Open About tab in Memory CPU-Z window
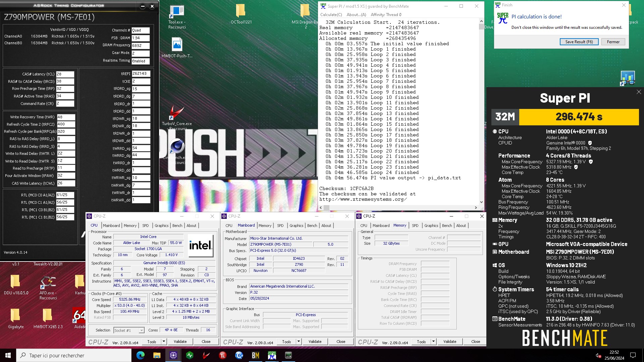 (461, 226)
